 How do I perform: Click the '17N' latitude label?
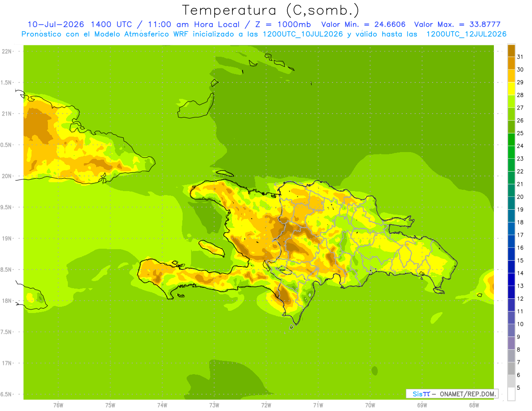(x=7, y=363)
